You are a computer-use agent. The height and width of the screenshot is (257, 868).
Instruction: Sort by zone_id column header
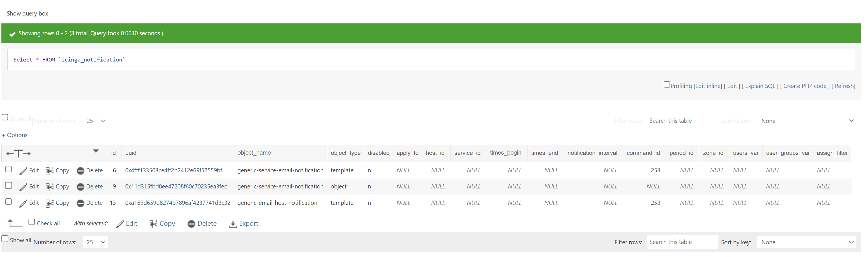713,153
